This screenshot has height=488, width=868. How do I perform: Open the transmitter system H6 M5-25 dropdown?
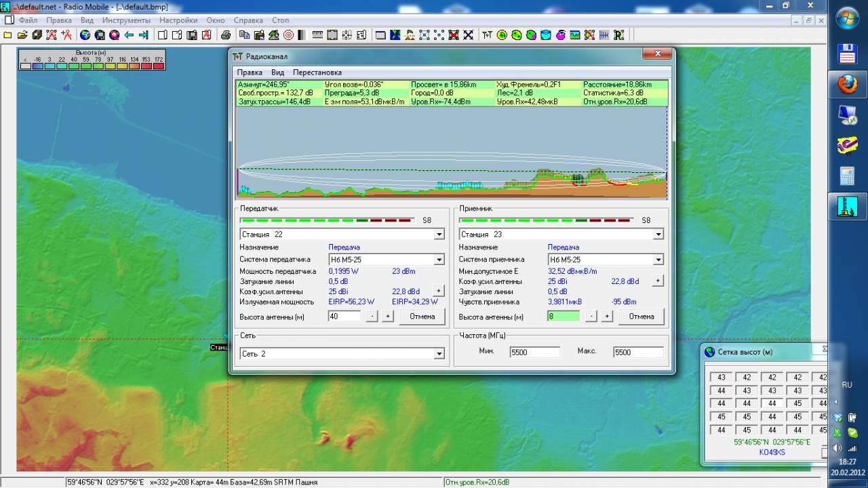[x=439, y=260]
